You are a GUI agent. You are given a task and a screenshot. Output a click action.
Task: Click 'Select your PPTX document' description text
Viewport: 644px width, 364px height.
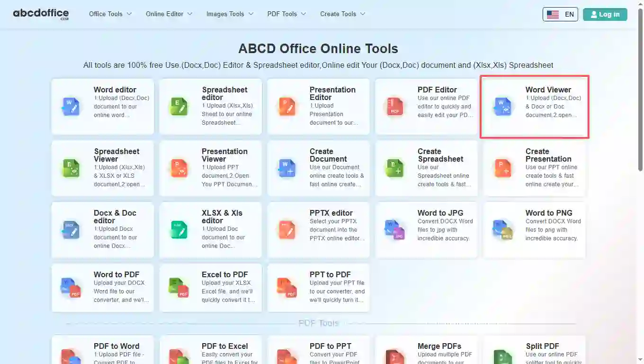click(x=337, y=230)
